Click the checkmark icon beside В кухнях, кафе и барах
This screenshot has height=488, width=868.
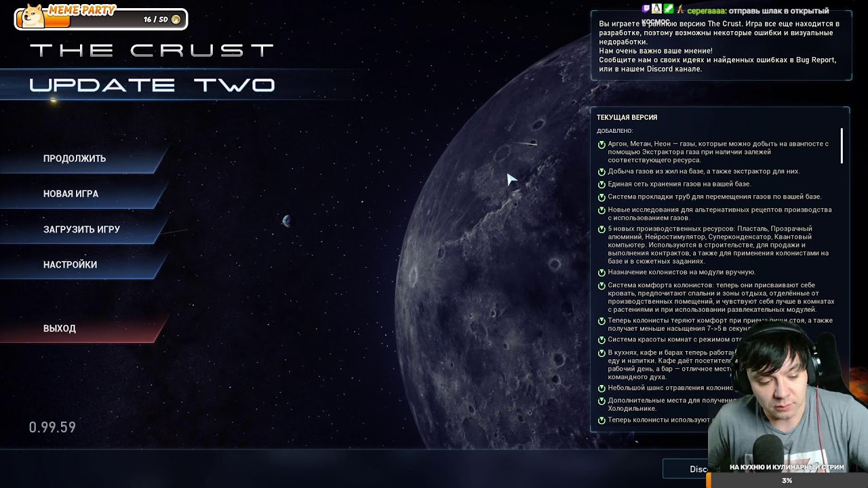[601, 353]
